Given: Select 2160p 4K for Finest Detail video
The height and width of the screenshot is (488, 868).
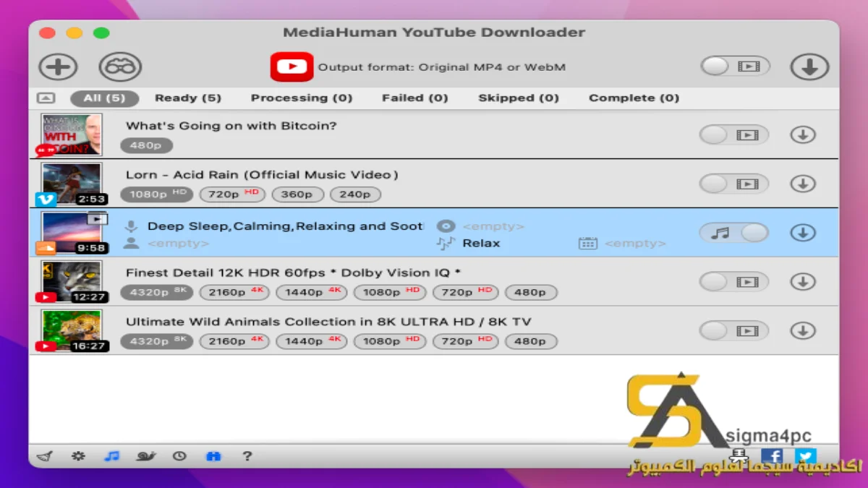Looking at the screenshot, I should [235, 293].
